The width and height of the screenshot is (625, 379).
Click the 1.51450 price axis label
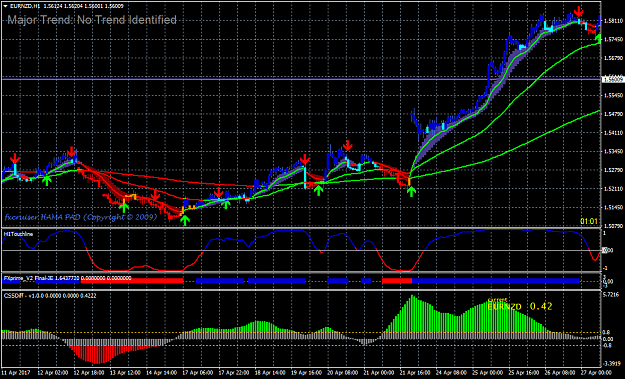[613, 208]
